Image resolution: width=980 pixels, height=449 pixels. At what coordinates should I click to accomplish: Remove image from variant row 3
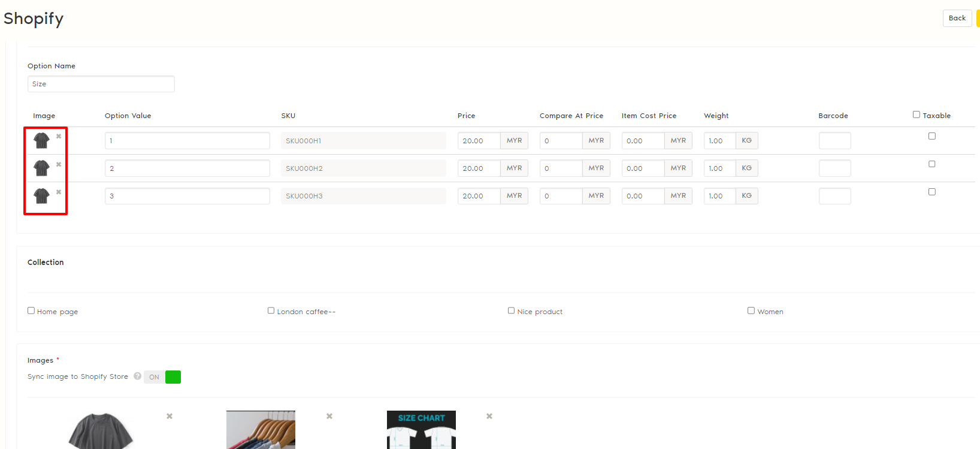(x=59, y=192)
